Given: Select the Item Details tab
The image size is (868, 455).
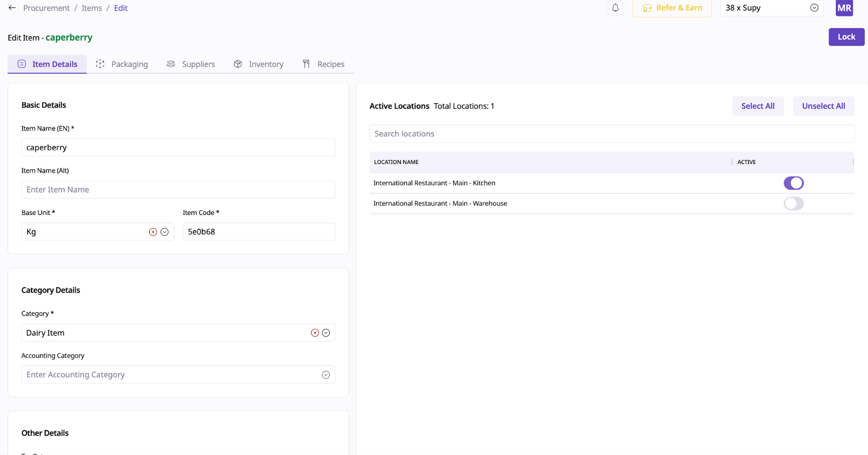Looking at the screenshot, I should 48,64.
